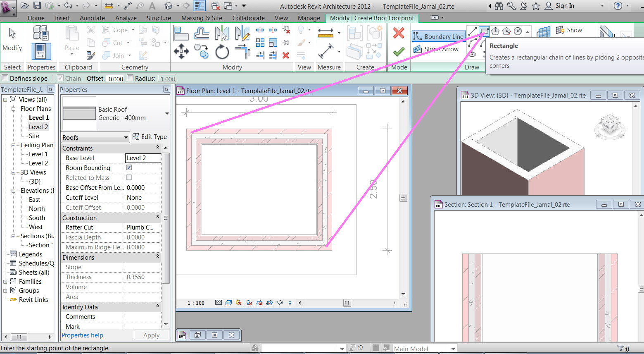Edit the Base Level value field
Screen dimensions: 644x354
tap(143, 158)
